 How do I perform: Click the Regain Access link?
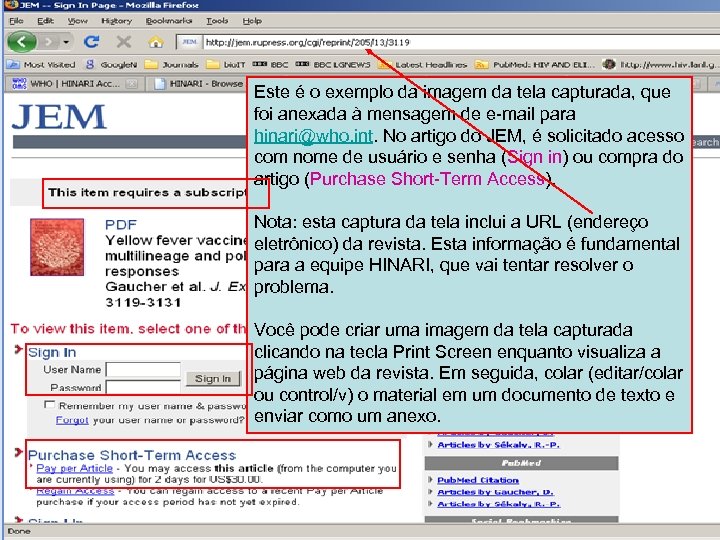(75, 491)
